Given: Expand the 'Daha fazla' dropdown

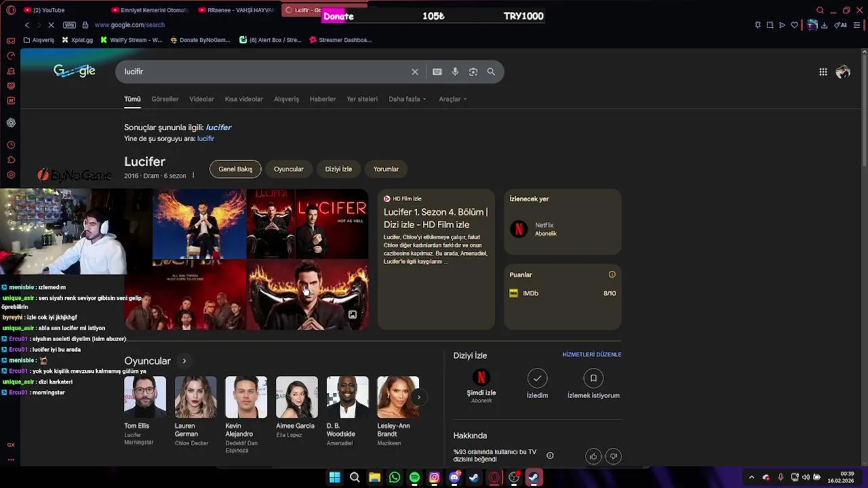Looking at the screenshot, I should click(407, 99).
